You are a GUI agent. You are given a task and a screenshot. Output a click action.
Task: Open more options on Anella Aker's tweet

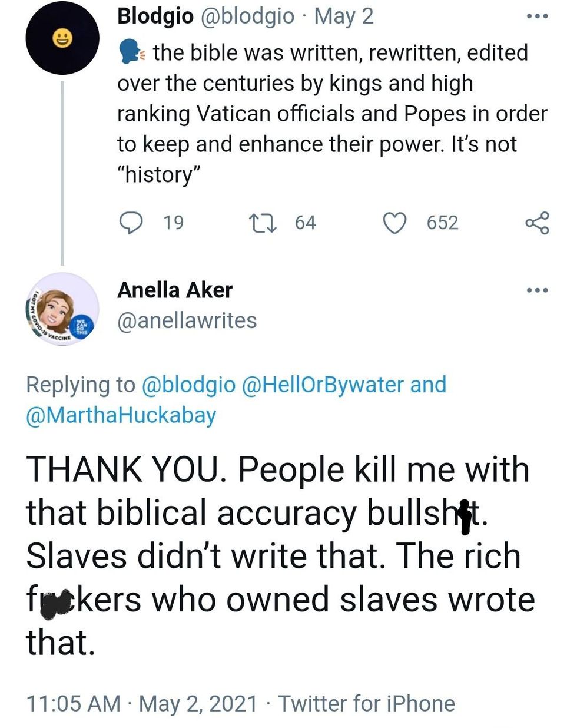click(537, 290)
